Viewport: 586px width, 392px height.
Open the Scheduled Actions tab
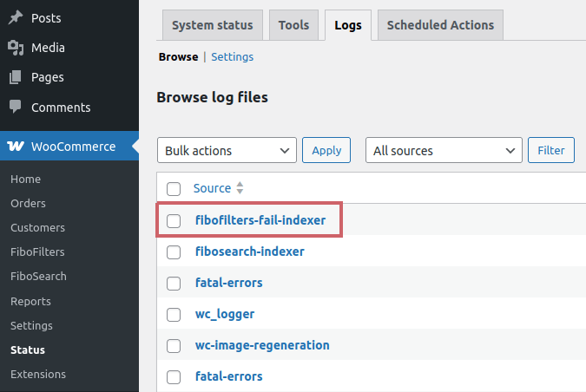(440, 25)
